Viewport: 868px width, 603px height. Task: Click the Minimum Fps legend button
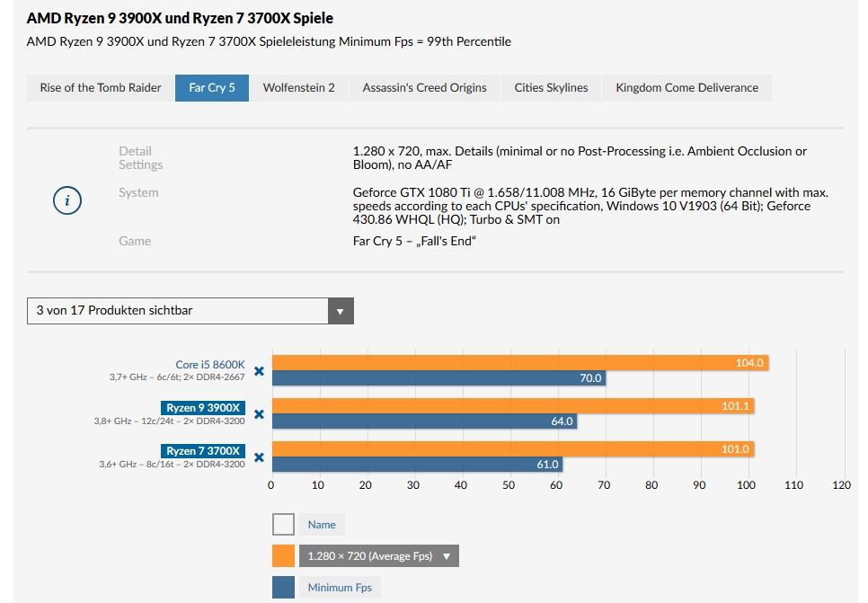click(340, 588)
